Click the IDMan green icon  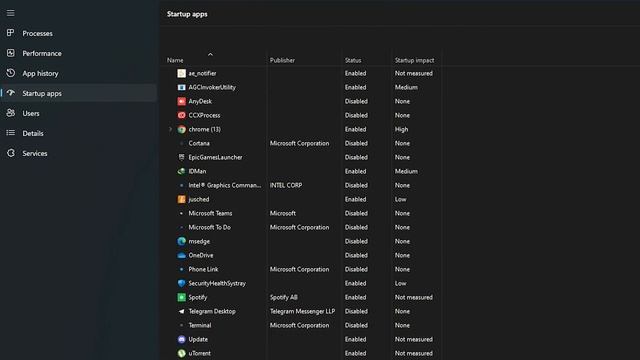(x=182, y=171)
